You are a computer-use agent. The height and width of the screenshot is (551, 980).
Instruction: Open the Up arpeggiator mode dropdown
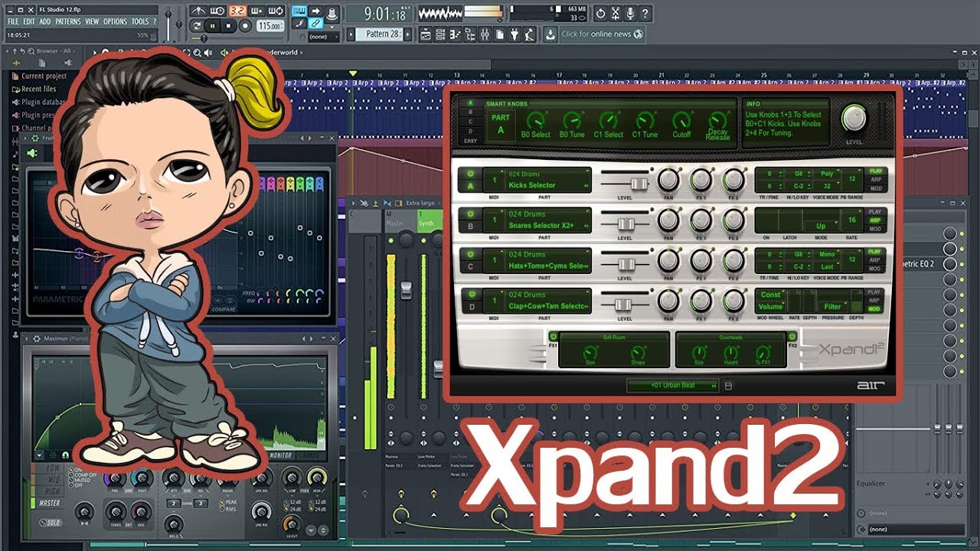point(821,226)
